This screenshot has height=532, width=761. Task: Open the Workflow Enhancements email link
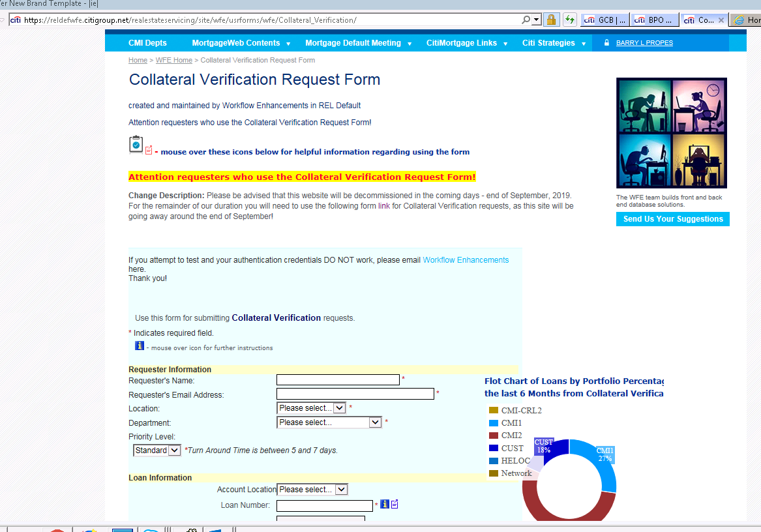click(x=466, y=260)
